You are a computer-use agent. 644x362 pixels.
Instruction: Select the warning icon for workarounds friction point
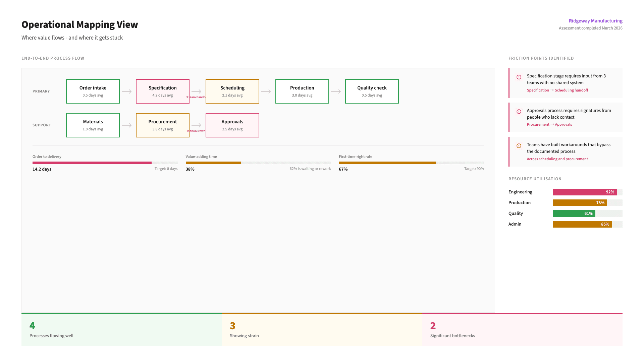click(x=519, y=146)
